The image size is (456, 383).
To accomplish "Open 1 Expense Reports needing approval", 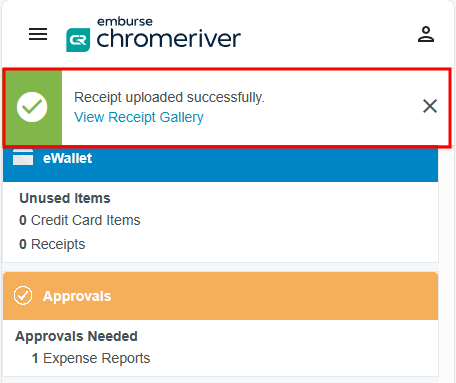I will click(x=91, y=358).
